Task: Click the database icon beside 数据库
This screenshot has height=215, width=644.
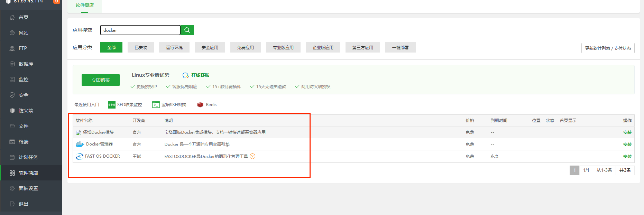Action: point(12,64)
